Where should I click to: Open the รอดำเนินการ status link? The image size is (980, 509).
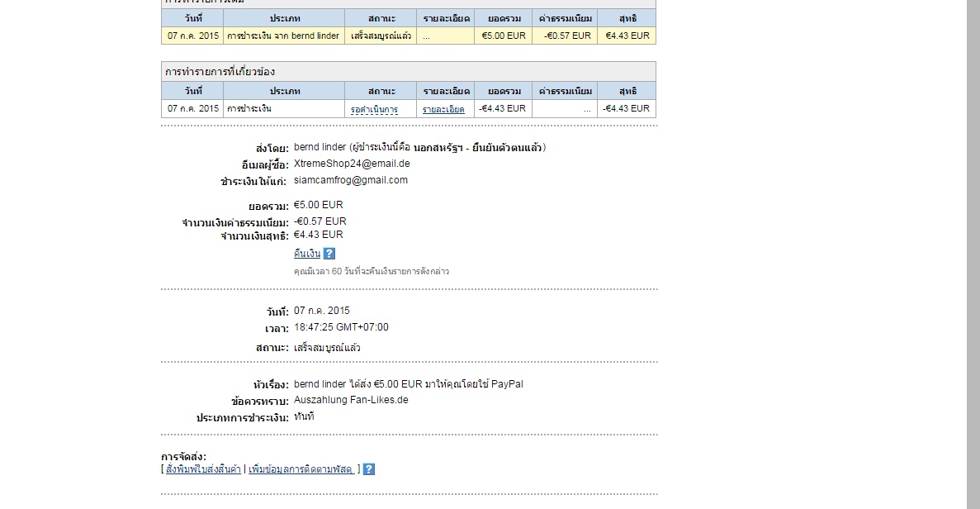pos(374,109)
